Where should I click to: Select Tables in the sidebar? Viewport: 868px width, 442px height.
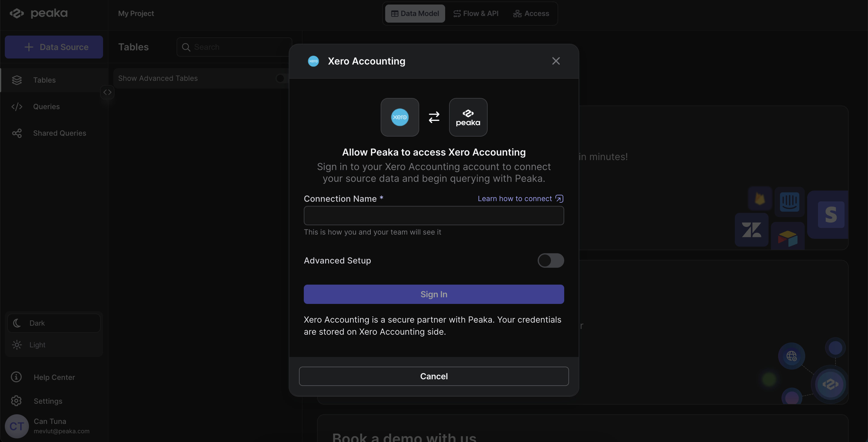click(54, 80)
